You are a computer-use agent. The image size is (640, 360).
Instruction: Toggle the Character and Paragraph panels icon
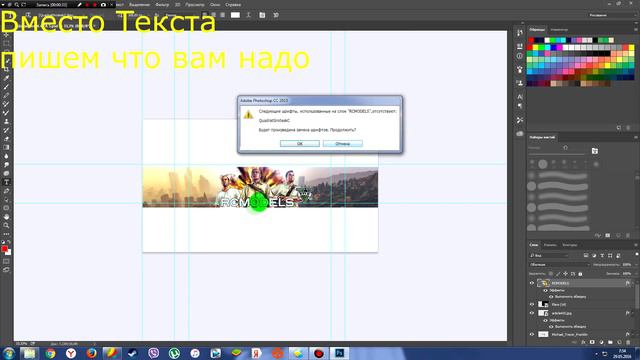click(x=262, y=15)
